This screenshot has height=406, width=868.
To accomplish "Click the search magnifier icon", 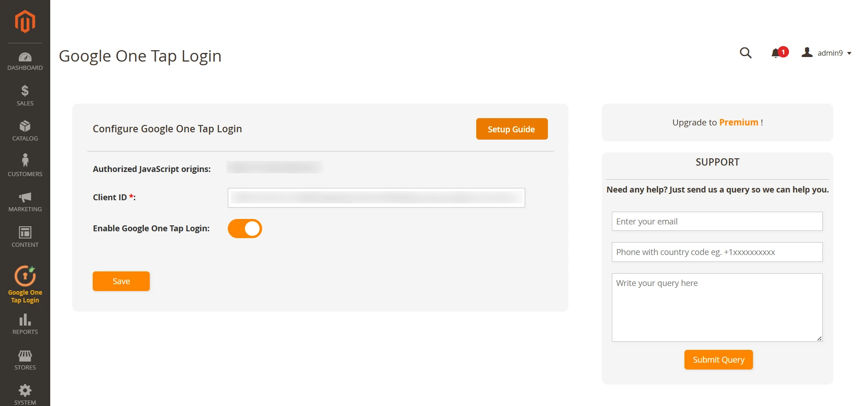I will tap(746, 52).
